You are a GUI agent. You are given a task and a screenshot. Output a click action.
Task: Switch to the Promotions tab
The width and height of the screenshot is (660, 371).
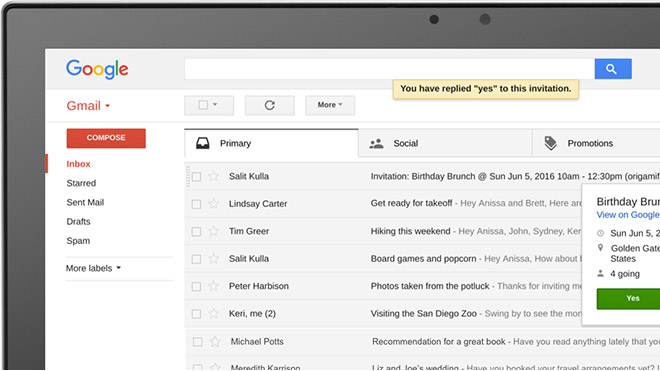[x=596, y=143]
